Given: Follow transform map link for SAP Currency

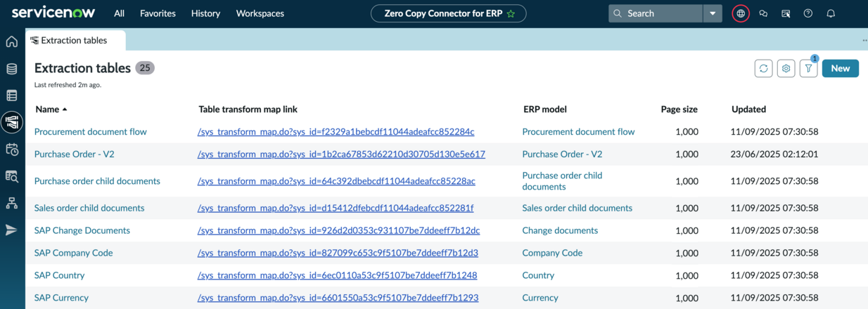Looking at the screenshot, I should [338, 298].
